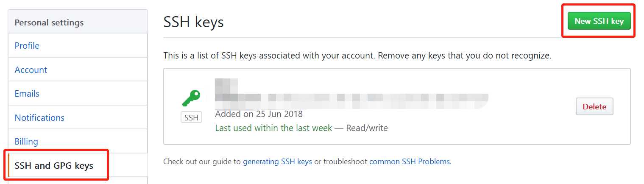Open the generating SSH keys guide link
The image size is (644, 184).
(277, 162)
